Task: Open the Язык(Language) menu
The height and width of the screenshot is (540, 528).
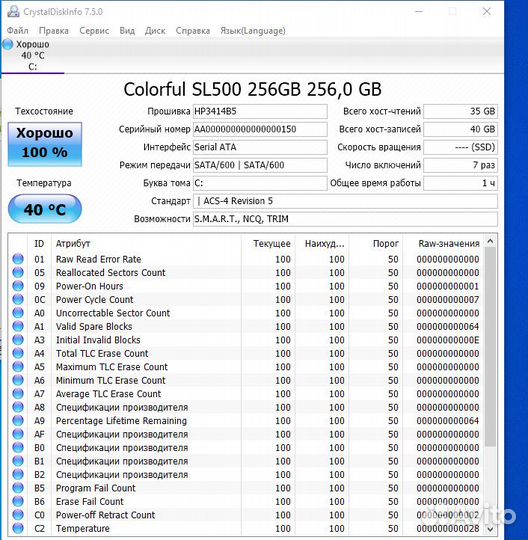Action: point(253,31)
